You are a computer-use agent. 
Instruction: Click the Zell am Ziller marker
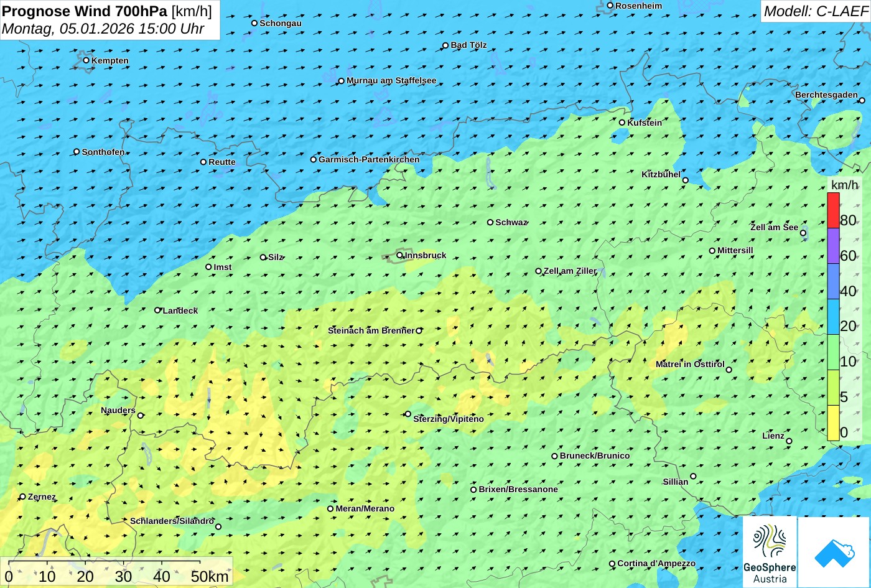pos(539,271)
